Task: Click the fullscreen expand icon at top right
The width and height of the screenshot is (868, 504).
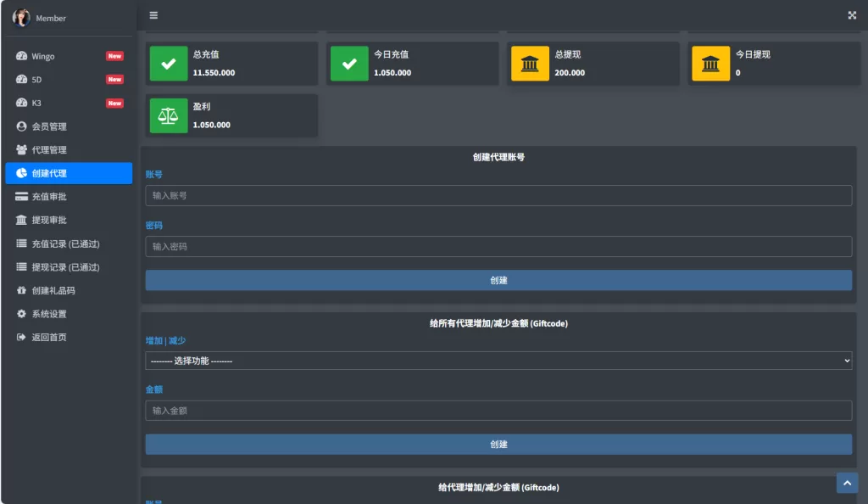Action: (852, 15)
